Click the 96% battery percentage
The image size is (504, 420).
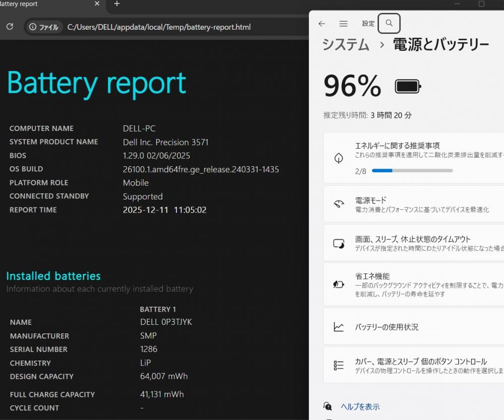352,86
